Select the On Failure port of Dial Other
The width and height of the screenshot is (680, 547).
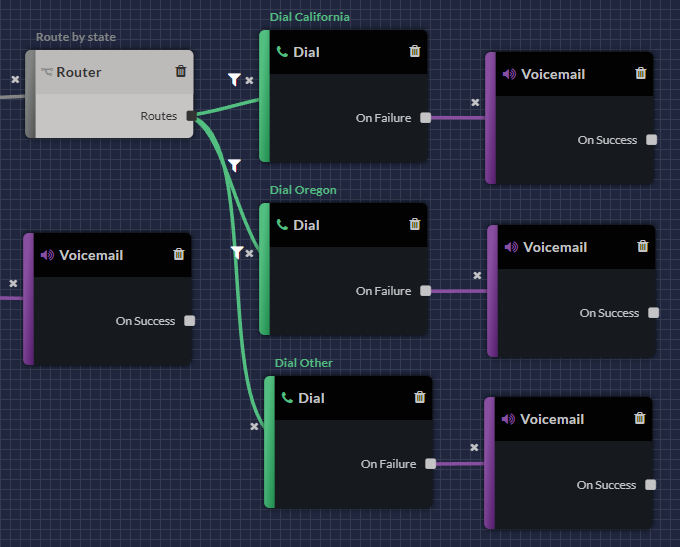click(x=431, y=464)
